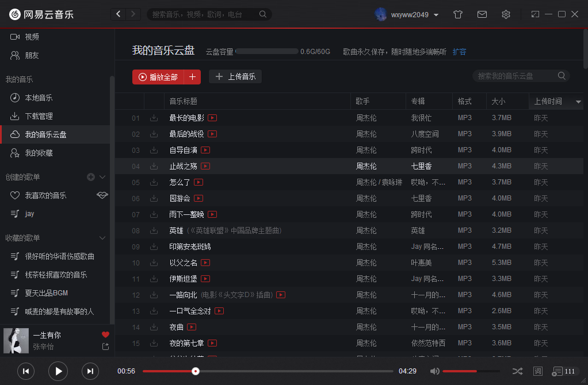Toggle shuffle play mode
Viewport: 588px width, 385px height.
coord(517,371)
